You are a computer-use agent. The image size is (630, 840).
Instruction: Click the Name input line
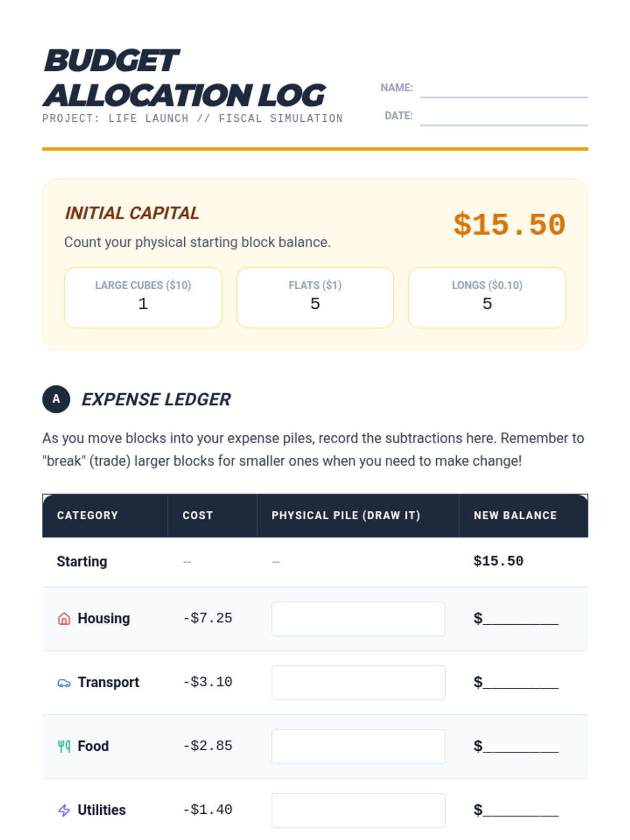[503, 89]
